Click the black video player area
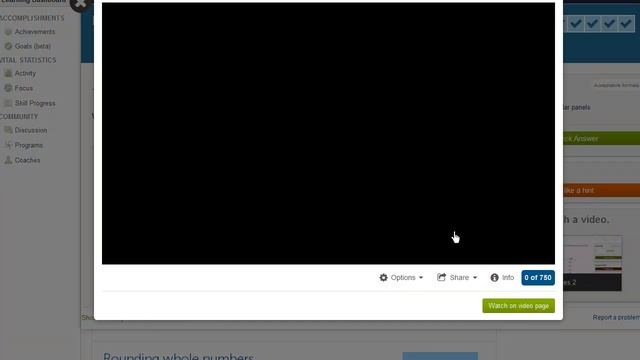 coord(328,133)
